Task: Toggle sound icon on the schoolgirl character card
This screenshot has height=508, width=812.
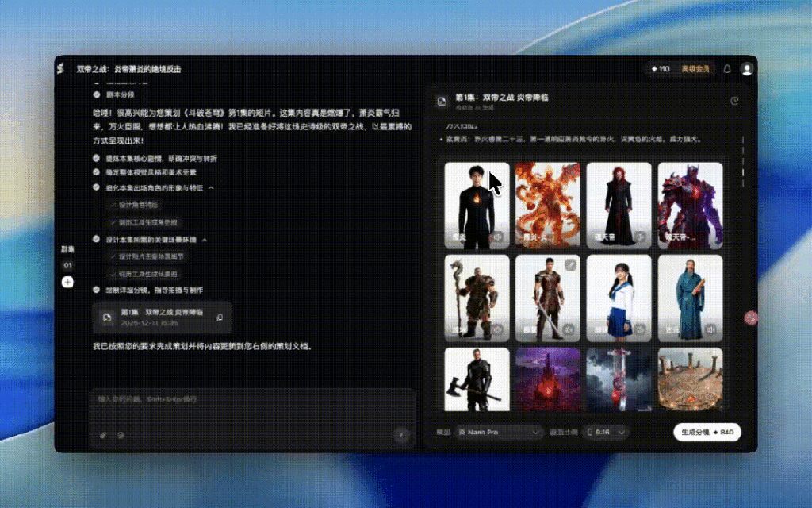Action: point(640,329)
